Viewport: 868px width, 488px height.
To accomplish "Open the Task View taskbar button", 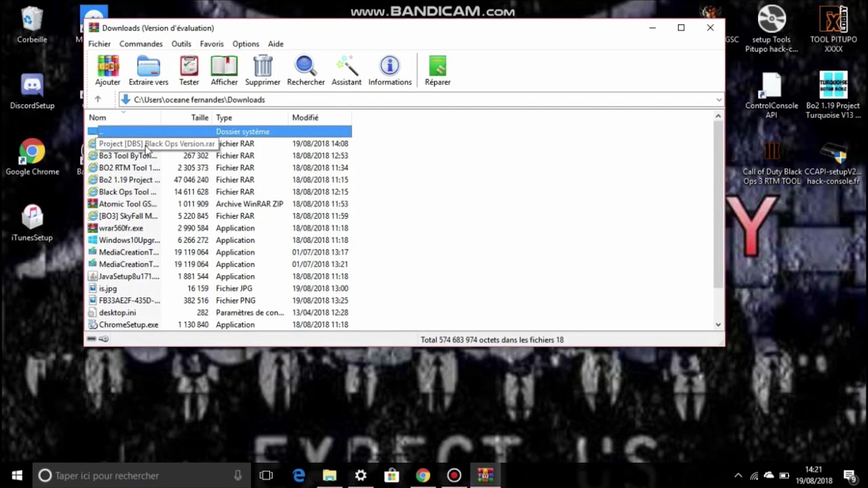I will [266, 476].
